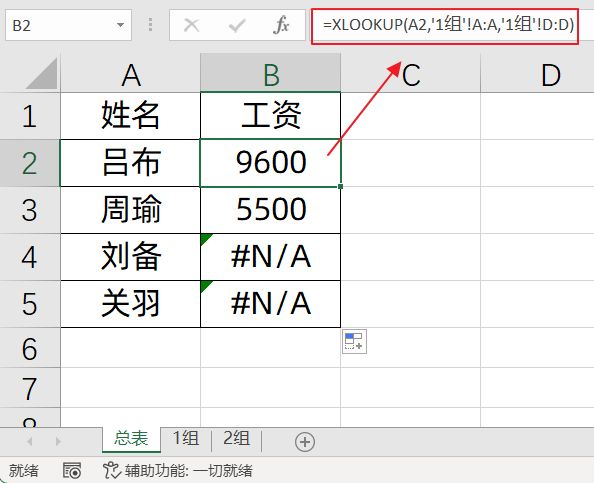Click cell containing 关羽
Screen dimensions: 594x483
[131, 304]
